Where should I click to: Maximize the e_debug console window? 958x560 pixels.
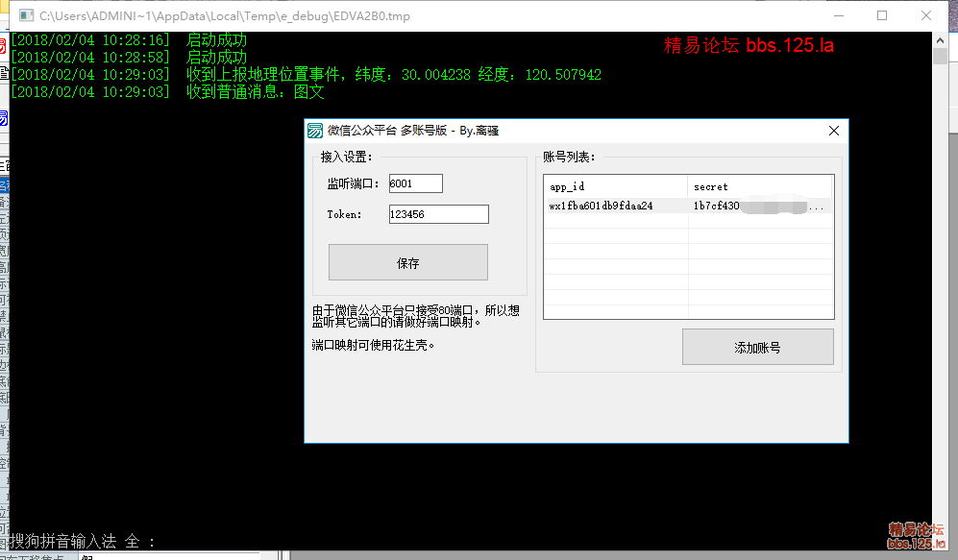882,16
